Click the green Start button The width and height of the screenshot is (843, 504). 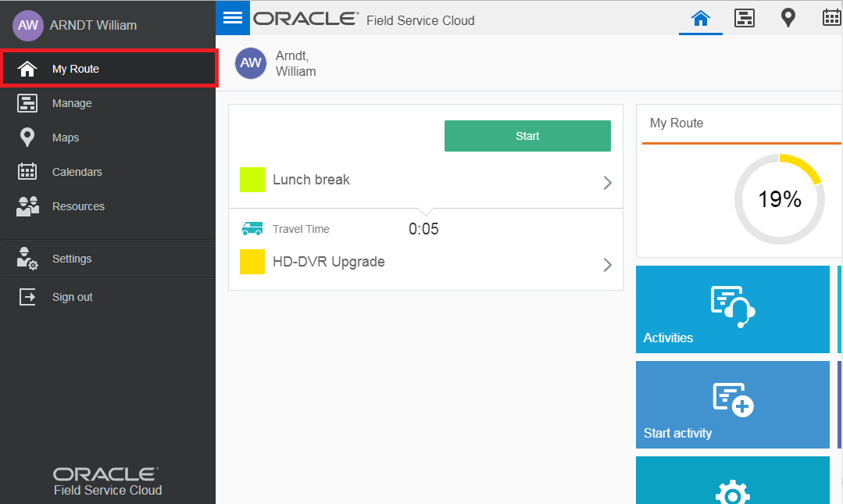pos(527,136)
